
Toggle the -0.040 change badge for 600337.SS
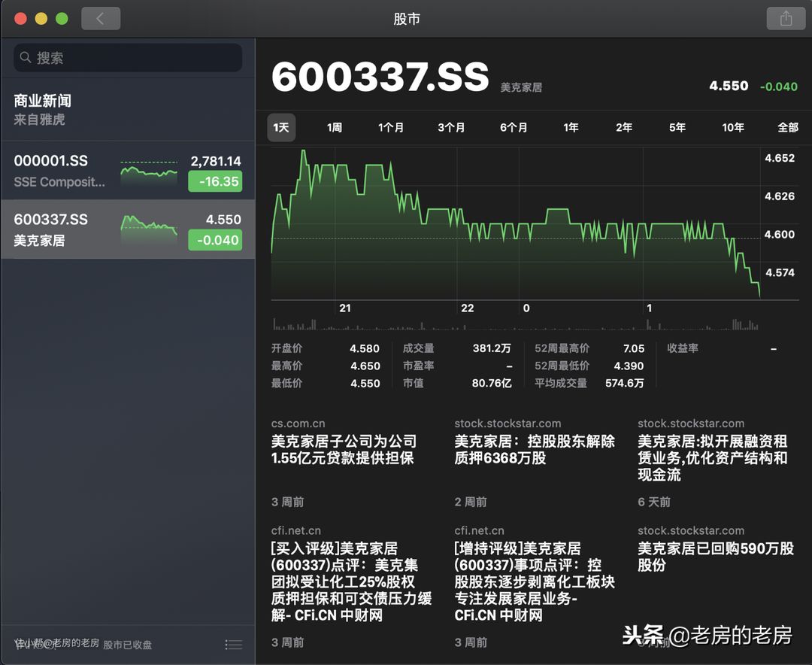point(215,241)
